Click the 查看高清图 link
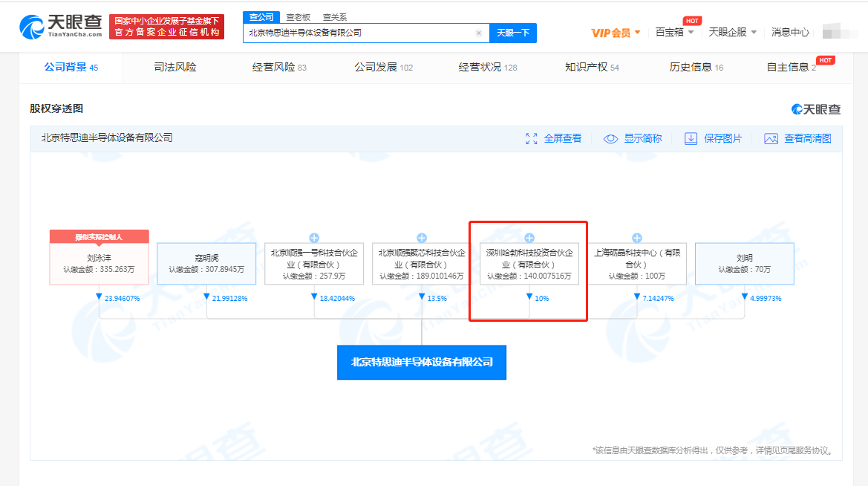Viewport: 868px width, 486px height. pyautogui.click(x=808, y=138)
